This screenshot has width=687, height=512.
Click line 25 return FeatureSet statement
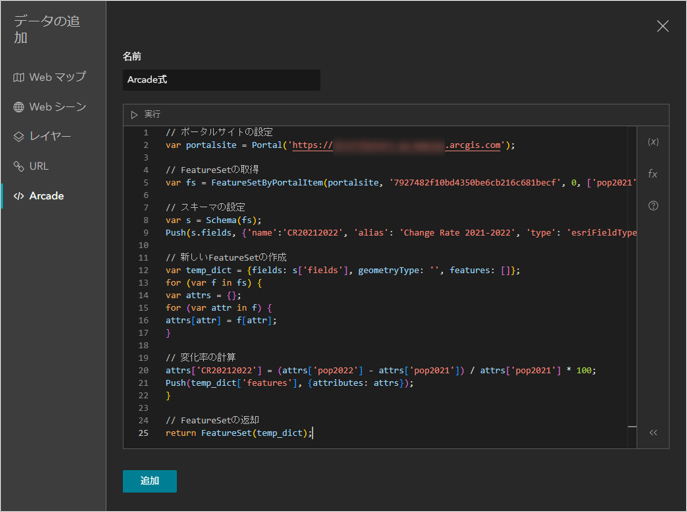click(x=239, y=433)
